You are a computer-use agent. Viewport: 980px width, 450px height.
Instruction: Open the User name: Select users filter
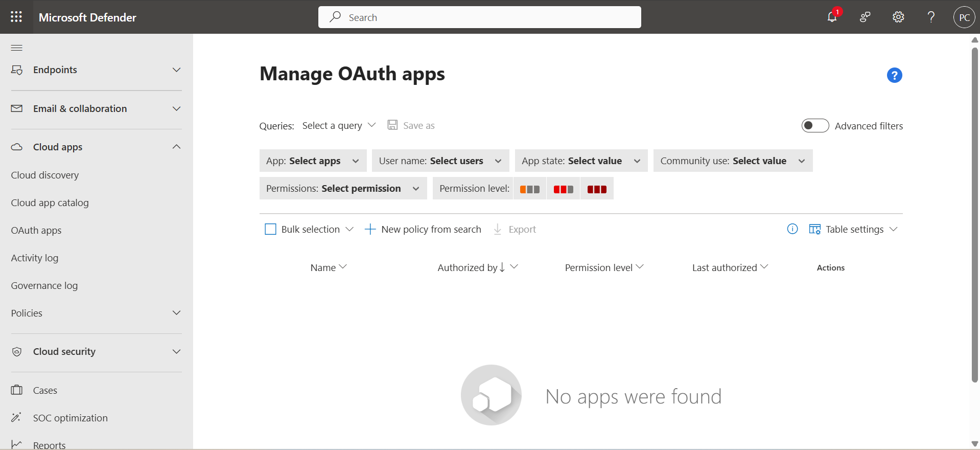[x=440, y=161]
